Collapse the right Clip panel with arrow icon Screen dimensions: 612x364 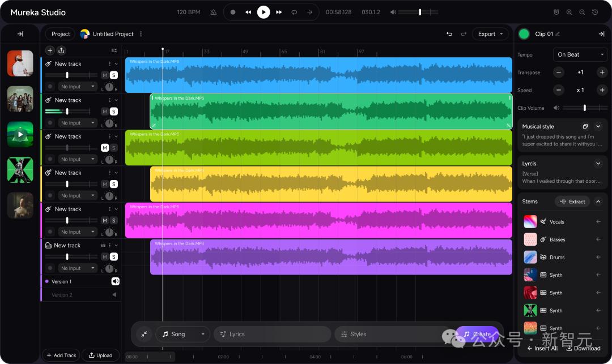tap(601, 34)
